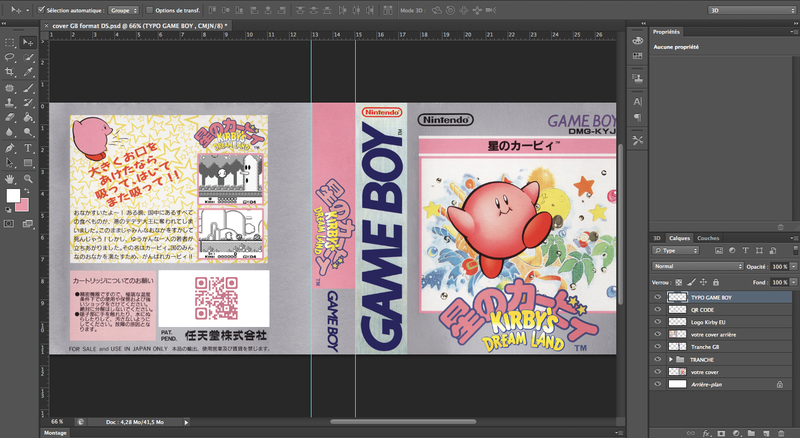Open the Montage panel tab
The height and width of the screenshot is (438, 800).
[x=55, y=433]
